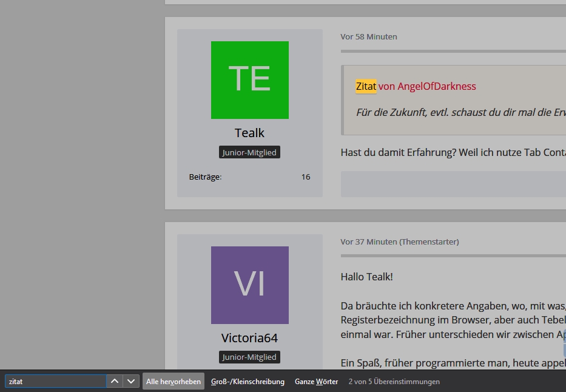Viewport: 566px width, 392px height.
Task: Enable Groß-/Kleinschreibung case matching
Action: tap(248, 382)
